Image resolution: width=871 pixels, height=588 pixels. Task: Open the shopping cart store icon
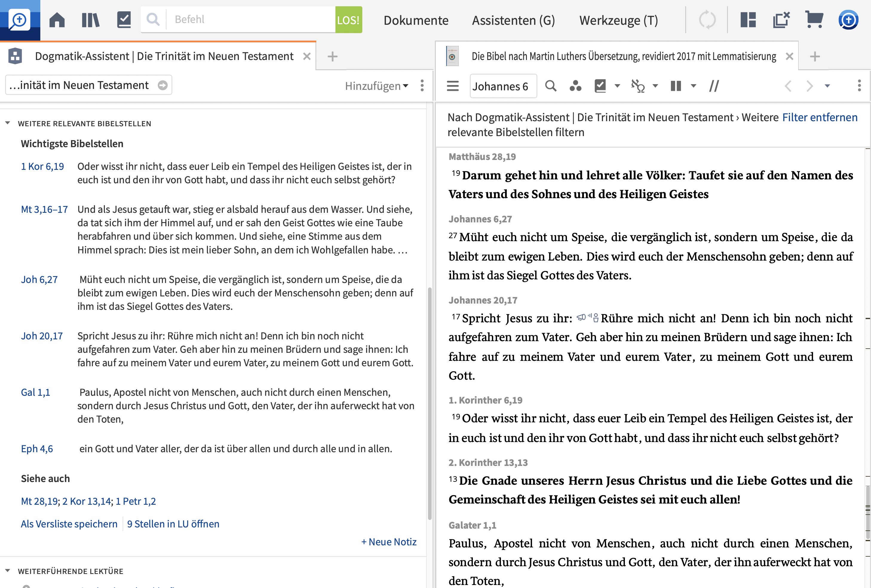point(815,19)
